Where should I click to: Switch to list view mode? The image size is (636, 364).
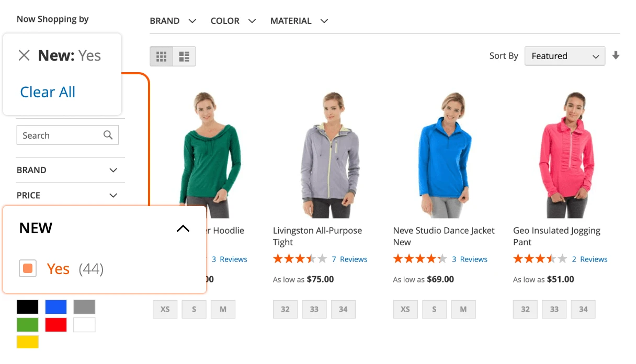[x=184, y=56]
